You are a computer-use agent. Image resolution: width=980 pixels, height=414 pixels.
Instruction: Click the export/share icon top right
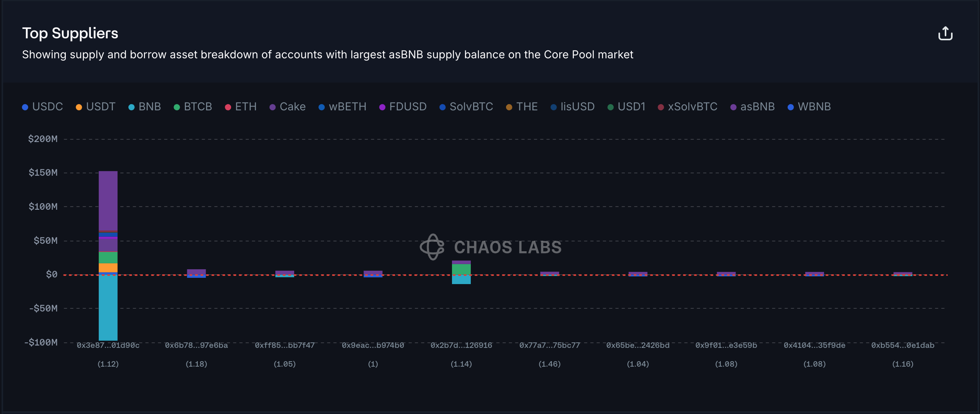click(x=945, y=34)
